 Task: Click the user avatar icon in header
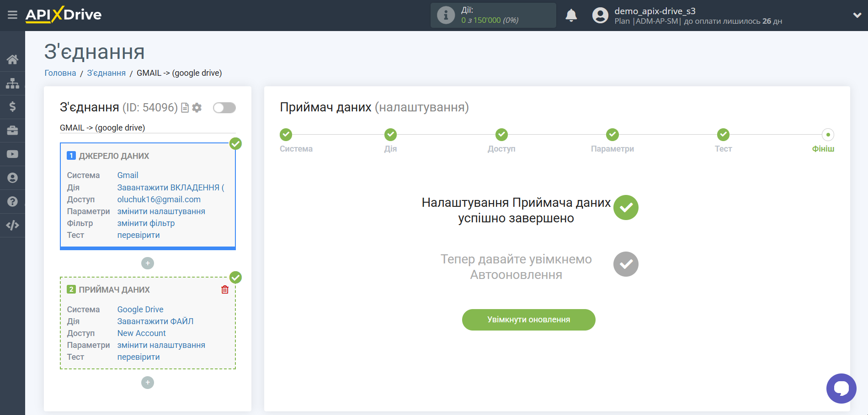click(x=600, y=15)
